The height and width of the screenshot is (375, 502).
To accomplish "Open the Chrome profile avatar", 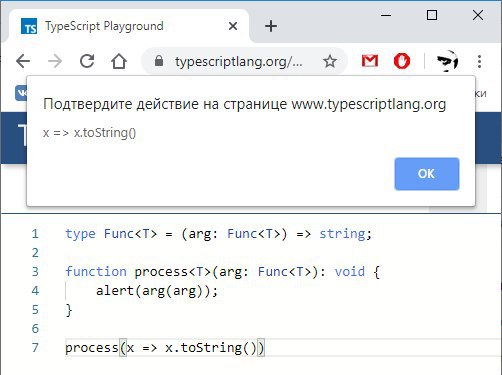I will [447, 61].
